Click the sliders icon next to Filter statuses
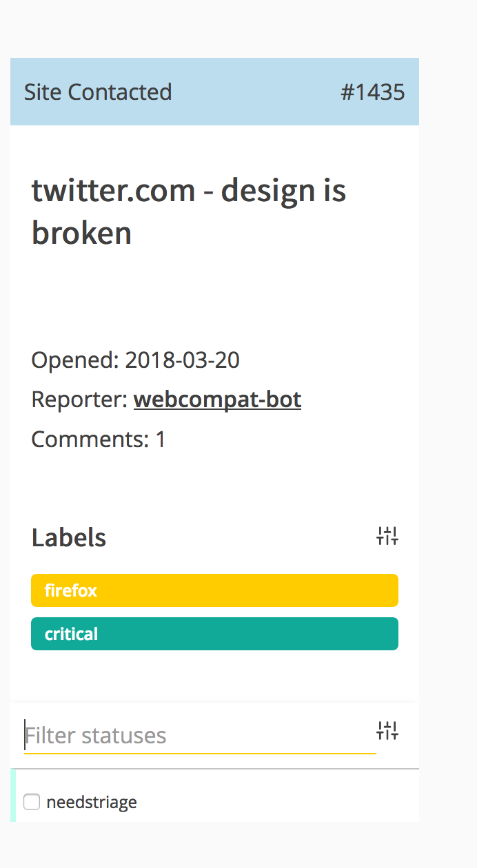The width and height of the screenshot is (477, 868). 388,731
